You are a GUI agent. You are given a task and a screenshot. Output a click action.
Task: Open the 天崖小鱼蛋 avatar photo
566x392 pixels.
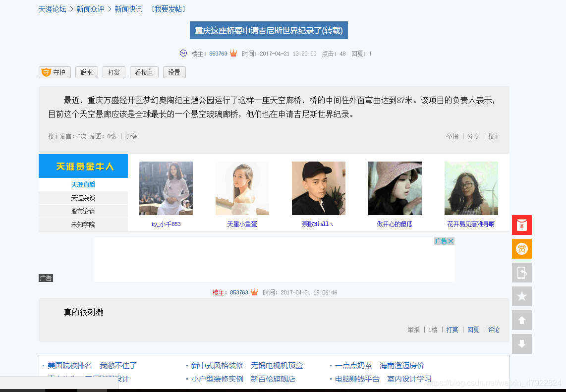242,188
